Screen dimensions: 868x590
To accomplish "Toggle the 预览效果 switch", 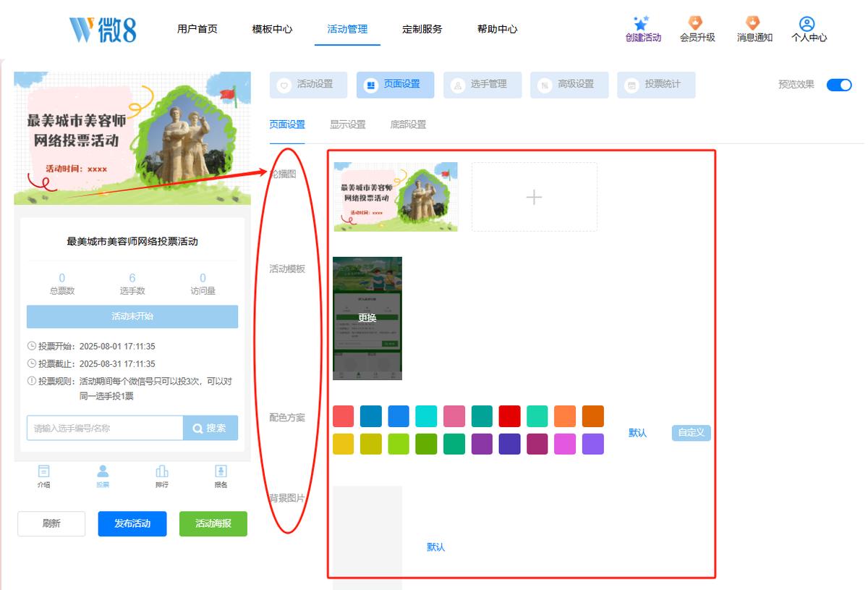I will pyautogui.click(x=839, y=85).
